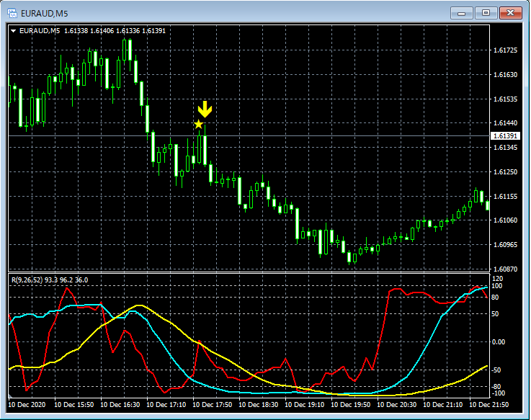The height and width of the screenshot is (420, 531).
Task: Click the EURAUD,M5 window title text
Action: coord(46,12)
